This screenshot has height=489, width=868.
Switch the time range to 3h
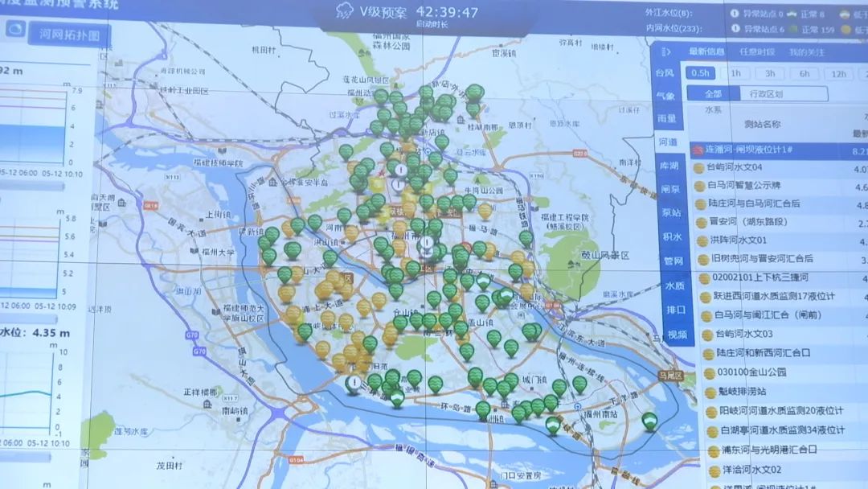coord(768,73)
